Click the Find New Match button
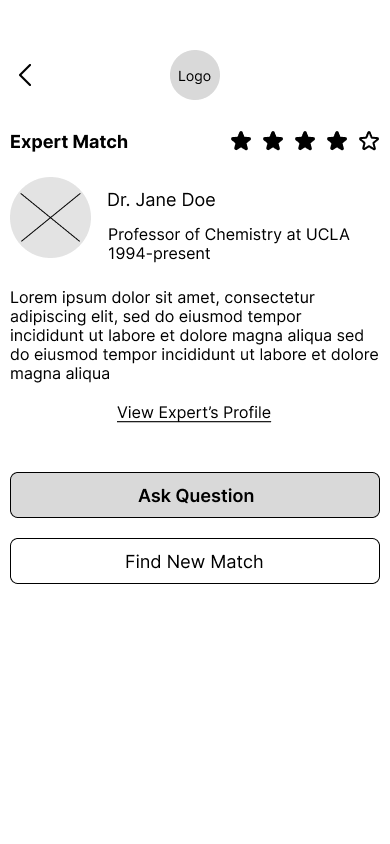390x844 pixels. click(195, 561)
